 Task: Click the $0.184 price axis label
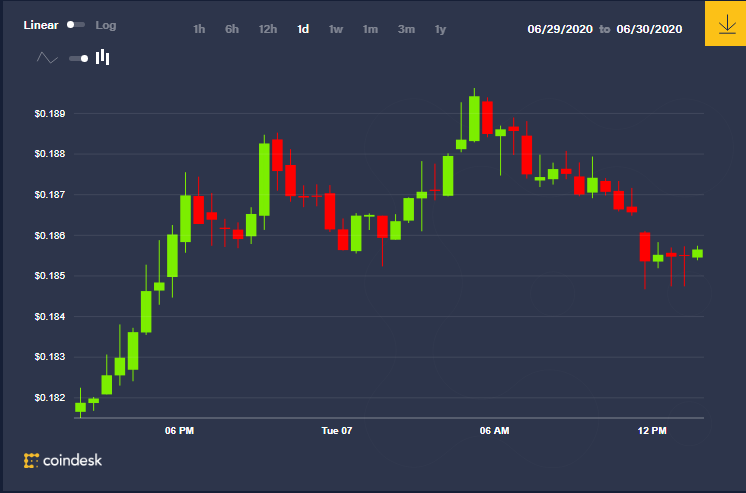click(x=50, y=316)
